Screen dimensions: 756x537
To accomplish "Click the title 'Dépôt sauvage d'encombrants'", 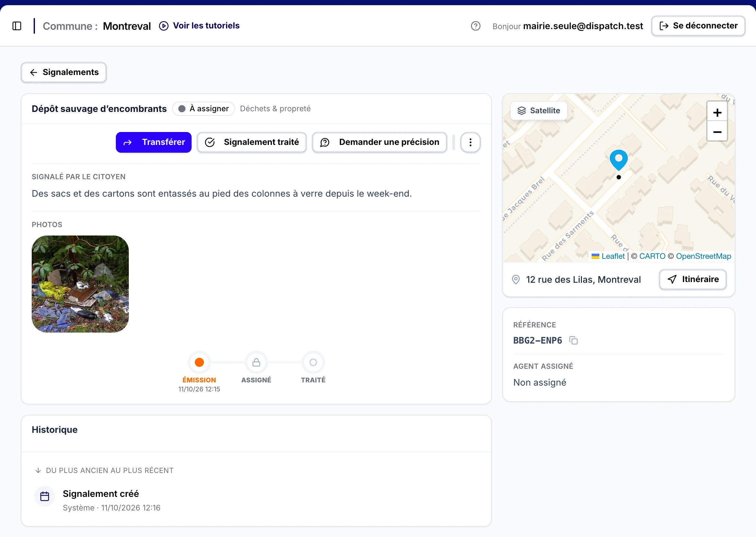I will point(99,109).
